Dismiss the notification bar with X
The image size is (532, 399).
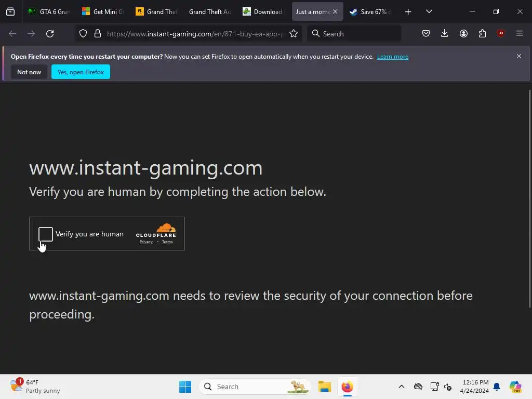tap(519, 56)
